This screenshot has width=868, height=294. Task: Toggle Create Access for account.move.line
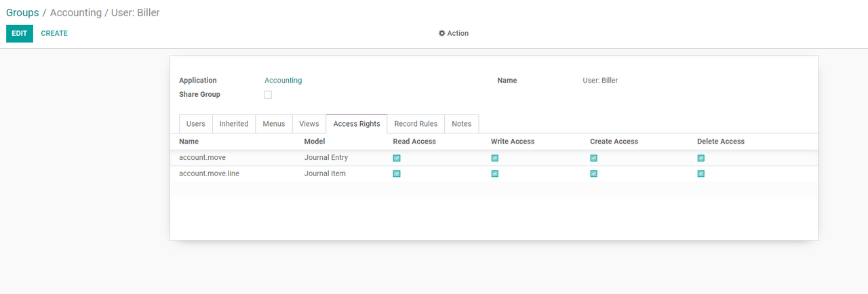coord(593,173)
